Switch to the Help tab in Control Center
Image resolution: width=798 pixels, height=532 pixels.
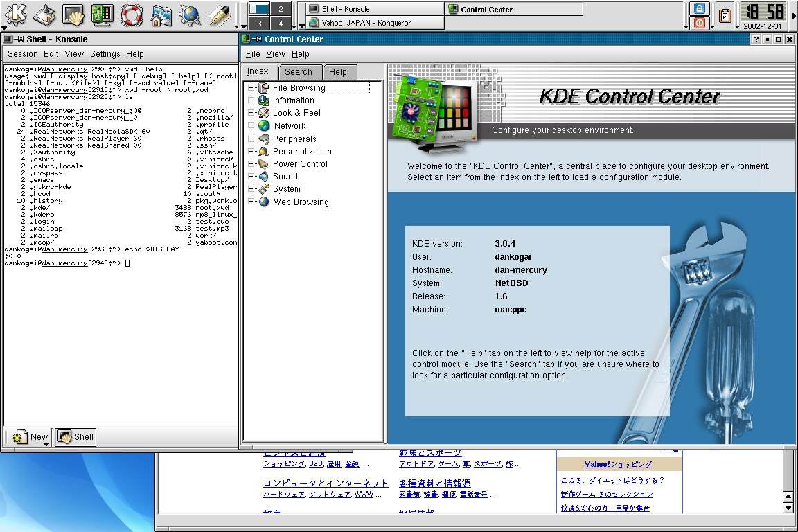[340, 72]
